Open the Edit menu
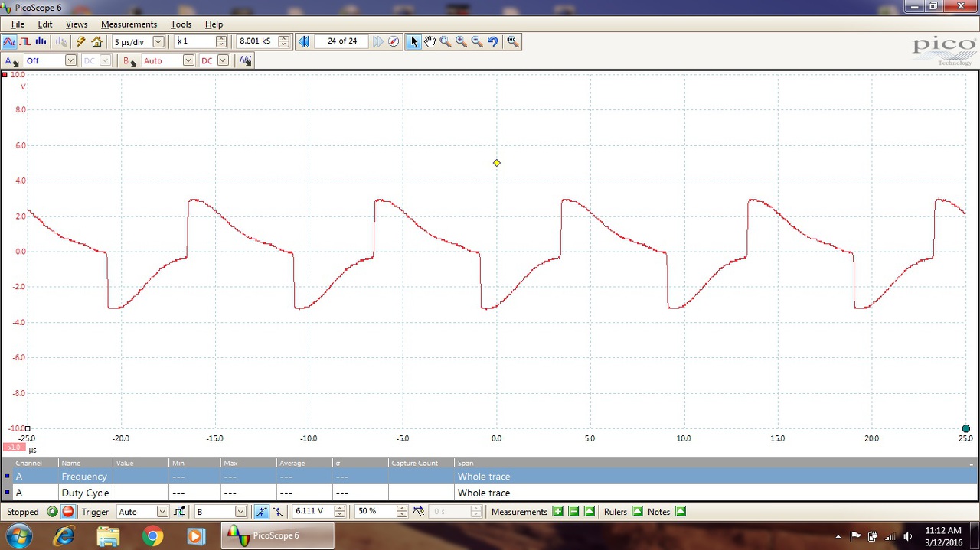 tap(45, 24)
